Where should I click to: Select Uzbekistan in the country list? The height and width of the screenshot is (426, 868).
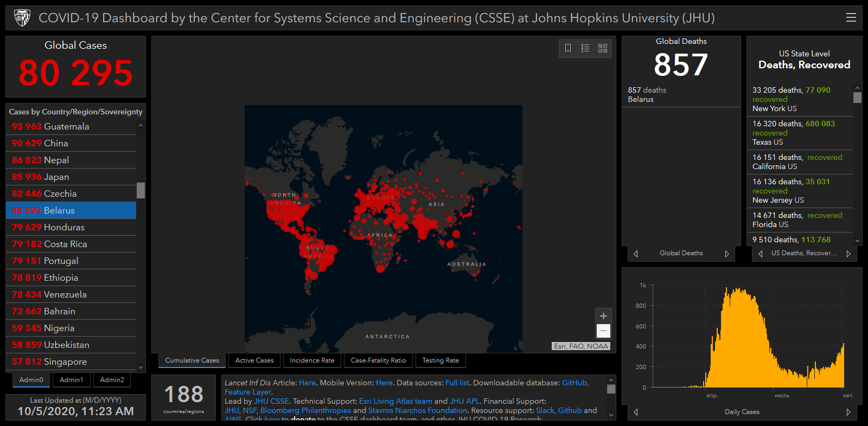click(x=71, y=345)
